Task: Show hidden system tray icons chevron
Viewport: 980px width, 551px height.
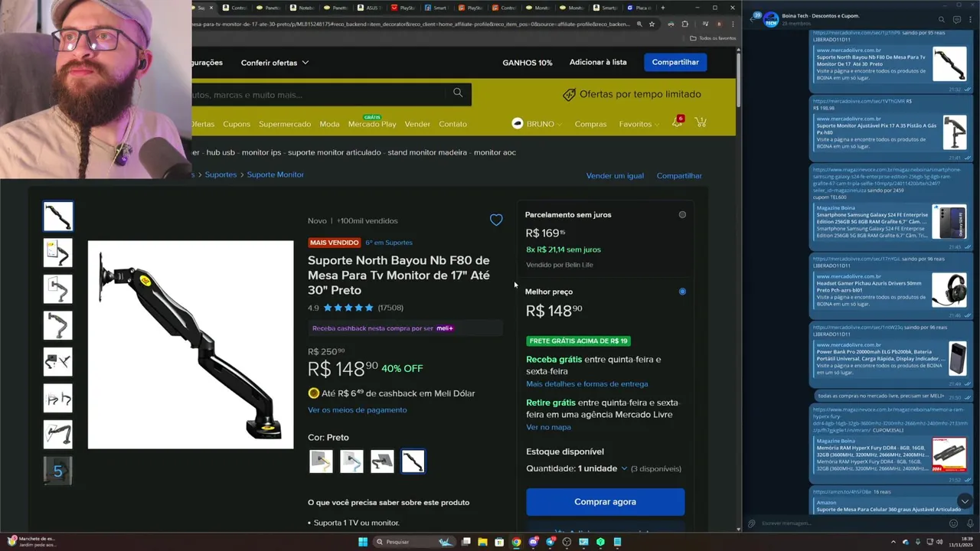Action: pyautogui.click(x=893, y=542)
